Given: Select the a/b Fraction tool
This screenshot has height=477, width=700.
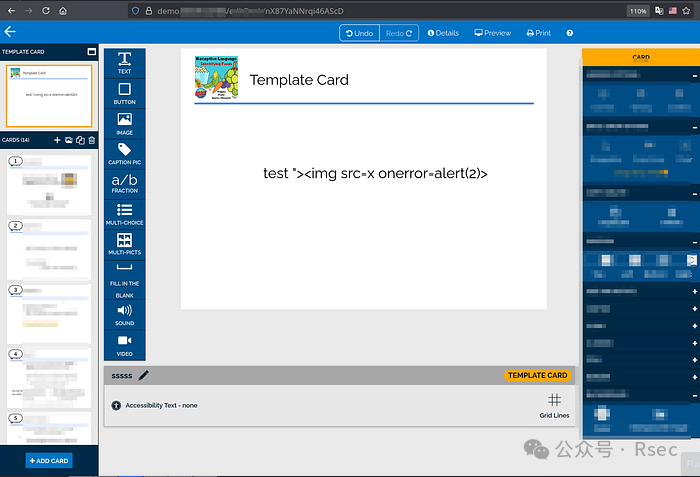Looking at the screenshot, I should click(x=125, y=184).
